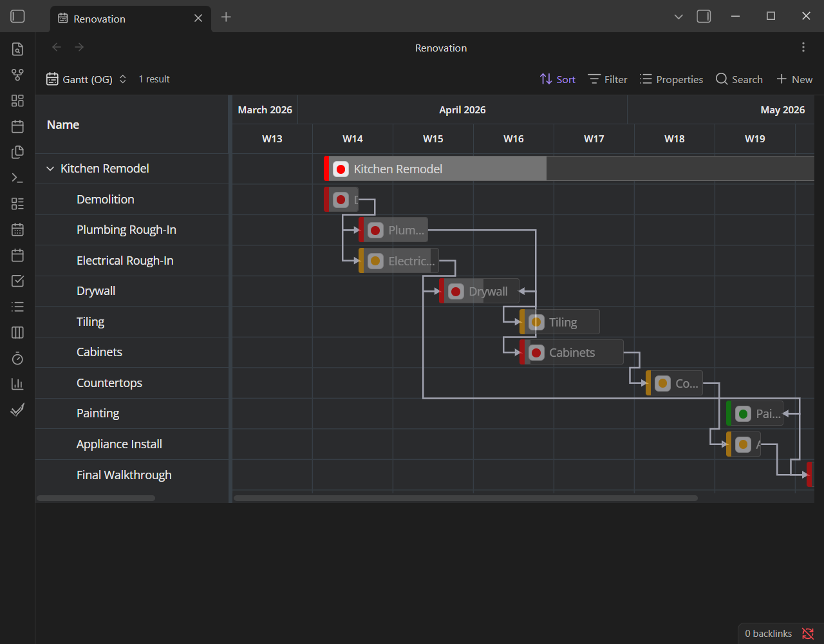The width and height of the screenshot is (824, 644).
Task: Open the 0 backlinks status bar item
Action: [x=769, y=634]
